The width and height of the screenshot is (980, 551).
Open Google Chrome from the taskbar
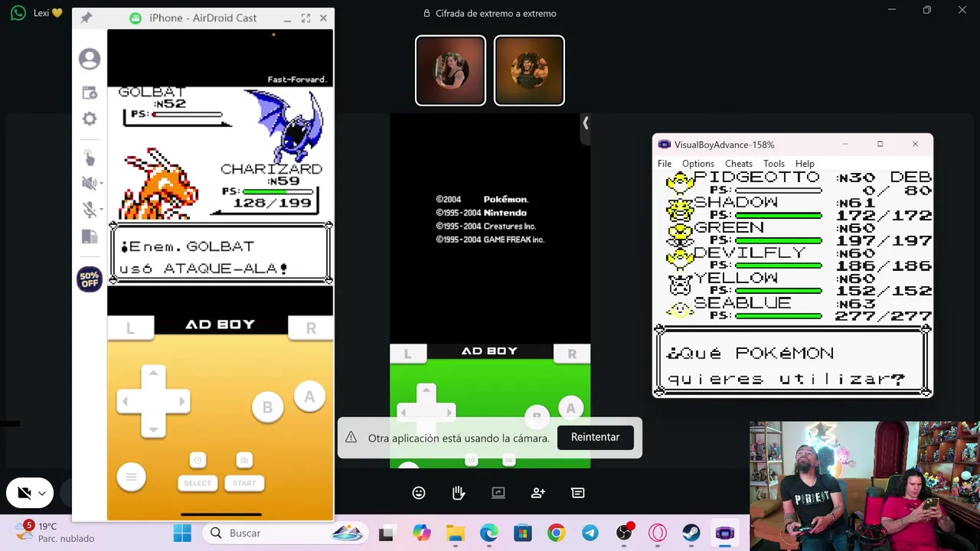pos(557,533)
